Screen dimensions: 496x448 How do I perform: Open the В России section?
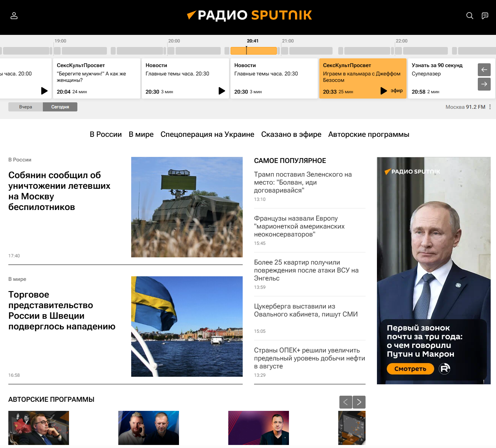pyautogui.click(x=106, y=134)
